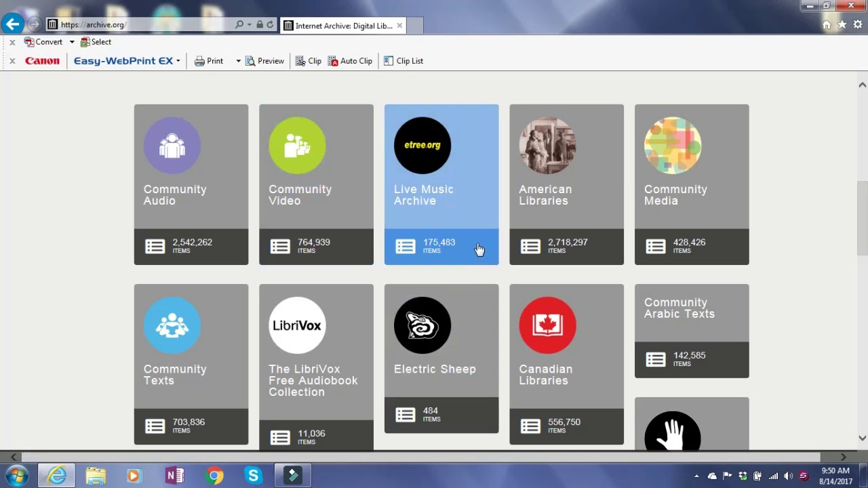The image size is (868, 488).
Task: Open the Clip List toolbar button
Action: point(403,61)
